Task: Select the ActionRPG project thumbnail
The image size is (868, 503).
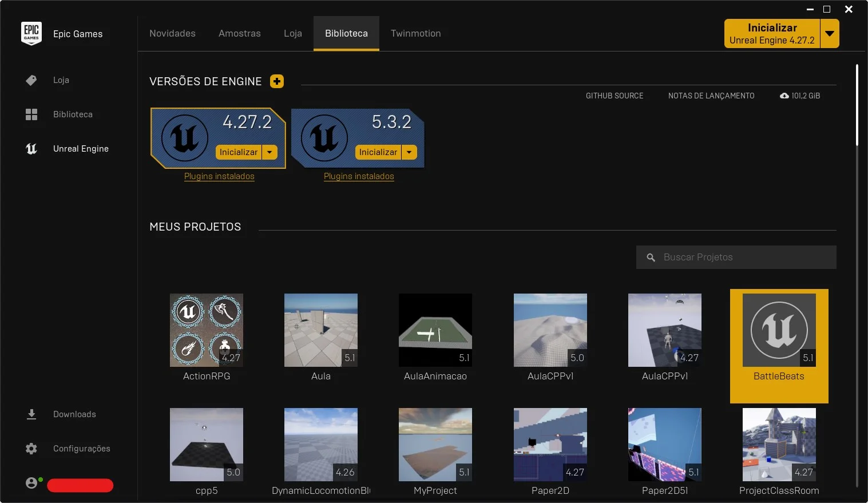Action: (x=207, y=330)
